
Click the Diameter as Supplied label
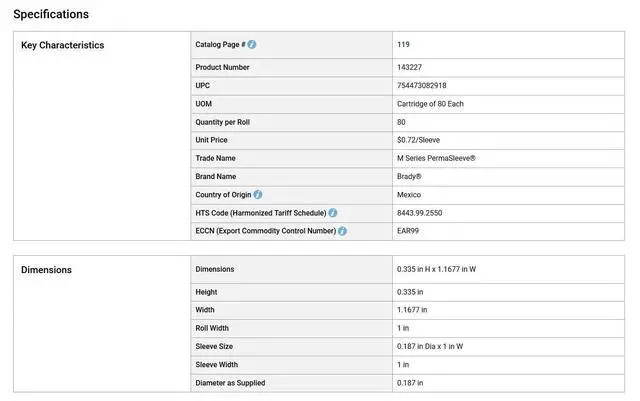tap(230, 383)
